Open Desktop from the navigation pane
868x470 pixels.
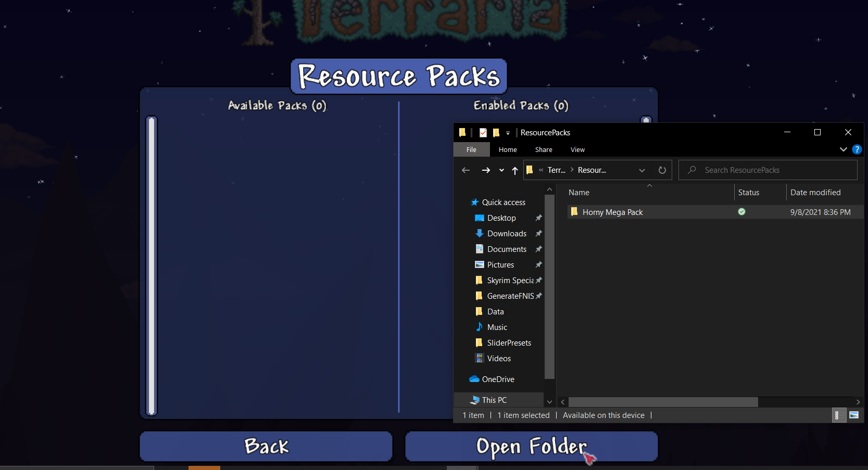(501, 218)
